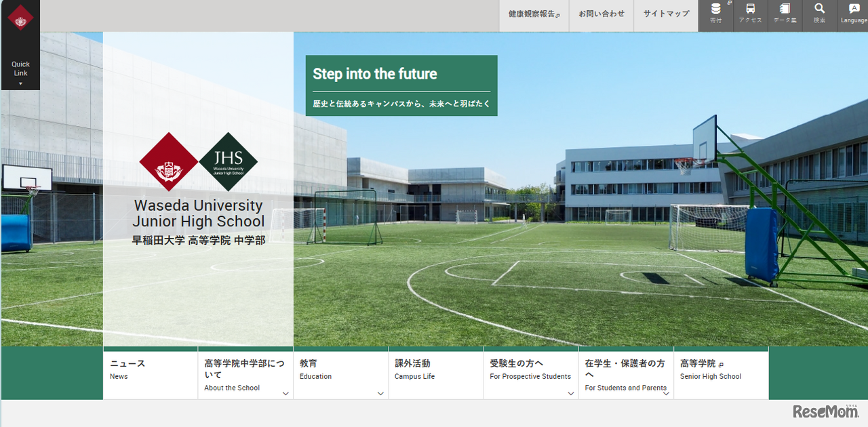The height and width of the screenshot is (427, 868).
Task: Expand the 在学生・保護者の方へ menu chevron
Action: [x=666, y=393]
